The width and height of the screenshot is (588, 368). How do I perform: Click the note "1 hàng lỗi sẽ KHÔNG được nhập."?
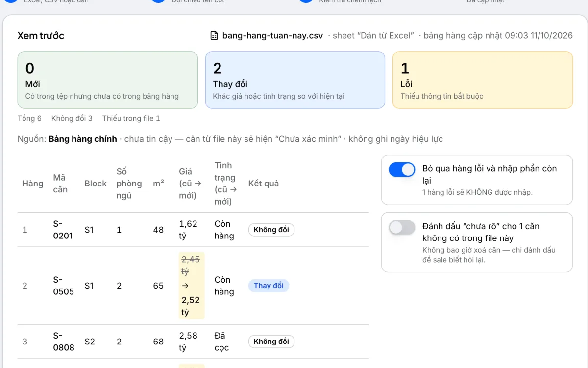(477, 192)
